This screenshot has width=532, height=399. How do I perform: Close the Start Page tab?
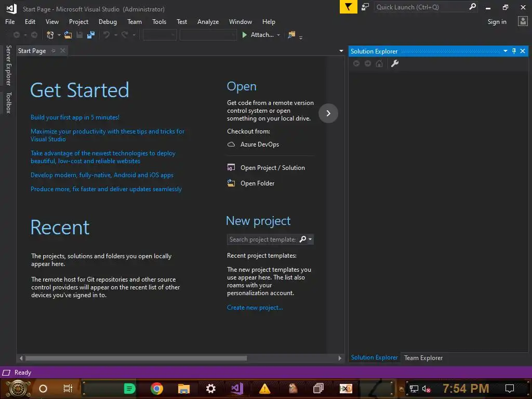pos(63,50)
